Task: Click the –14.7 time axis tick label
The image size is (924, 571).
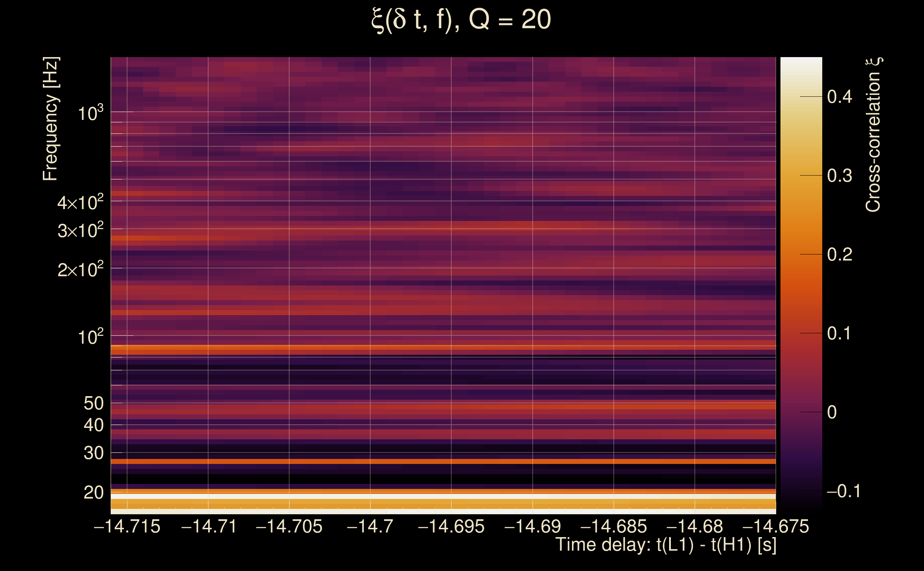Action: pos(370,526)
